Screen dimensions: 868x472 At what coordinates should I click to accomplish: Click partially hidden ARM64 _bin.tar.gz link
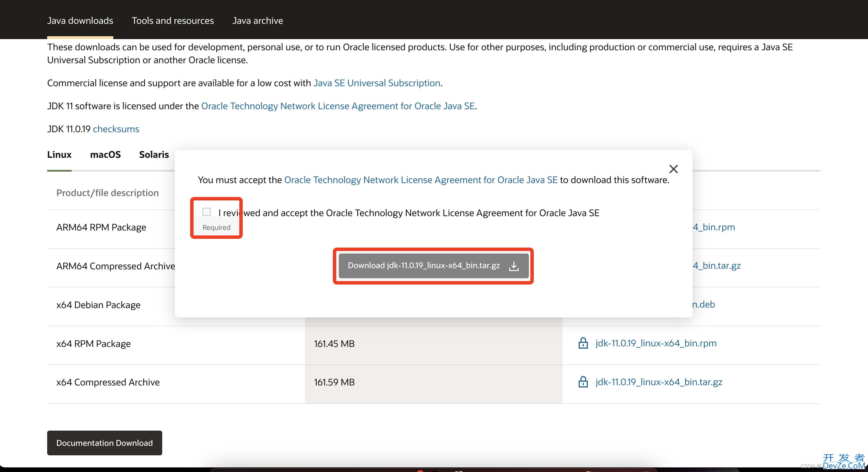click(x=717, y=266)
